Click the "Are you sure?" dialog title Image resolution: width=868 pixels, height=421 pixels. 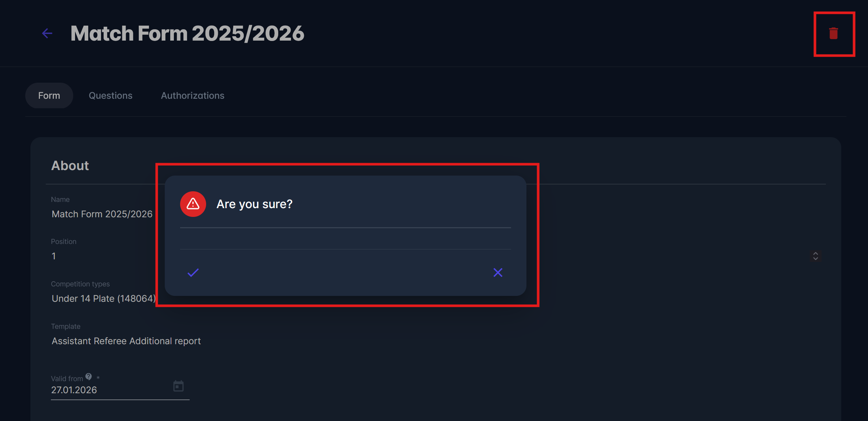pyautogui.click(x=254, y=204)
